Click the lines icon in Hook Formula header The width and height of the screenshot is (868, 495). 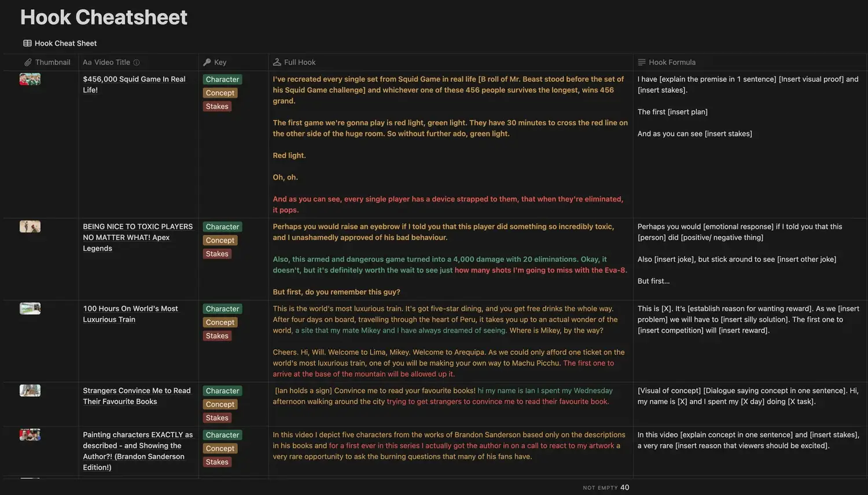pyautogui.click(x=642, y=63)
